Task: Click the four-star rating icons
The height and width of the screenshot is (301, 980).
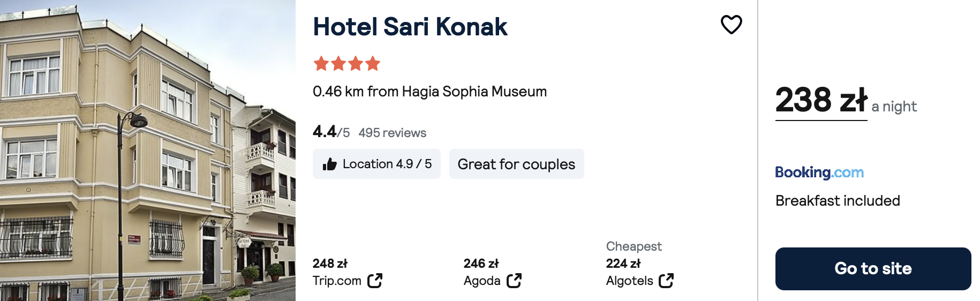Action: click(347, 64)
